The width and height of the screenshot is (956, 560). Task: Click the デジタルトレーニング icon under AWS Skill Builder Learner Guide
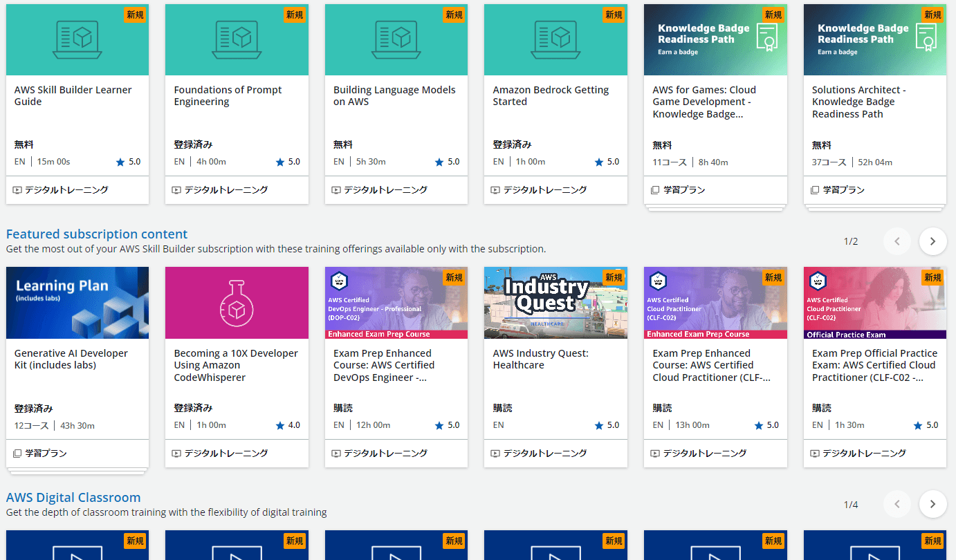pos(17,189)
